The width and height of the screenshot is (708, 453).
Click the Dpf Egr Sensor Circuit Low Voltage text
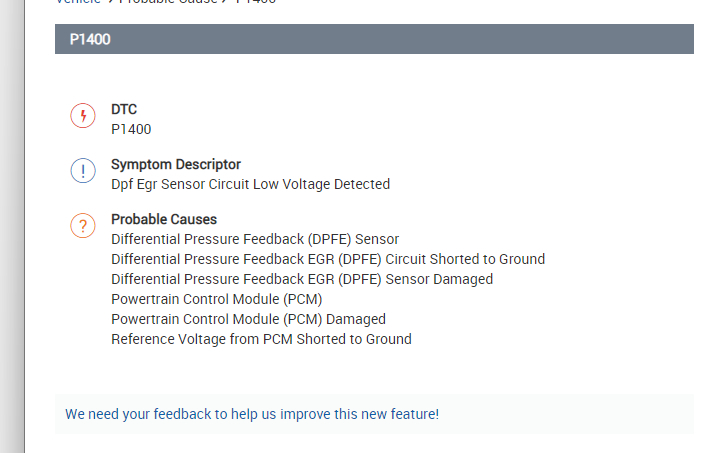click(250, 184)
